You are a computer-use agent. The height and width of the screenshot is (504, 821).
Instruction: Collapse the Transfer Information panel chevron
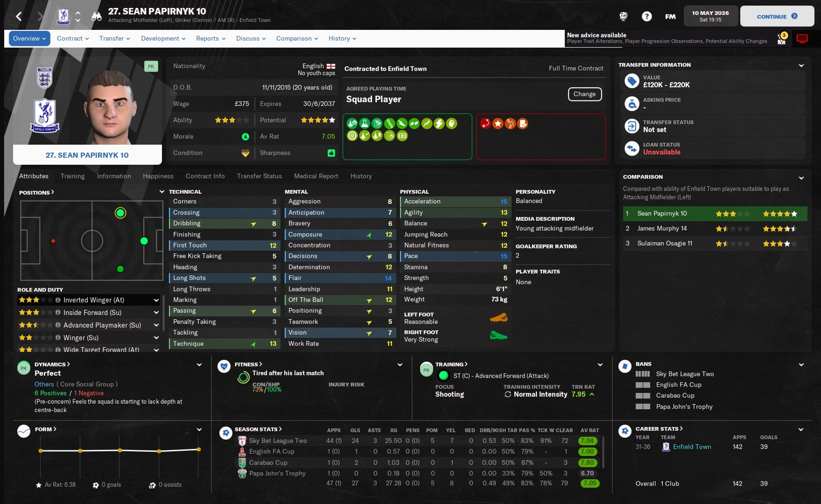click(801, 65)
